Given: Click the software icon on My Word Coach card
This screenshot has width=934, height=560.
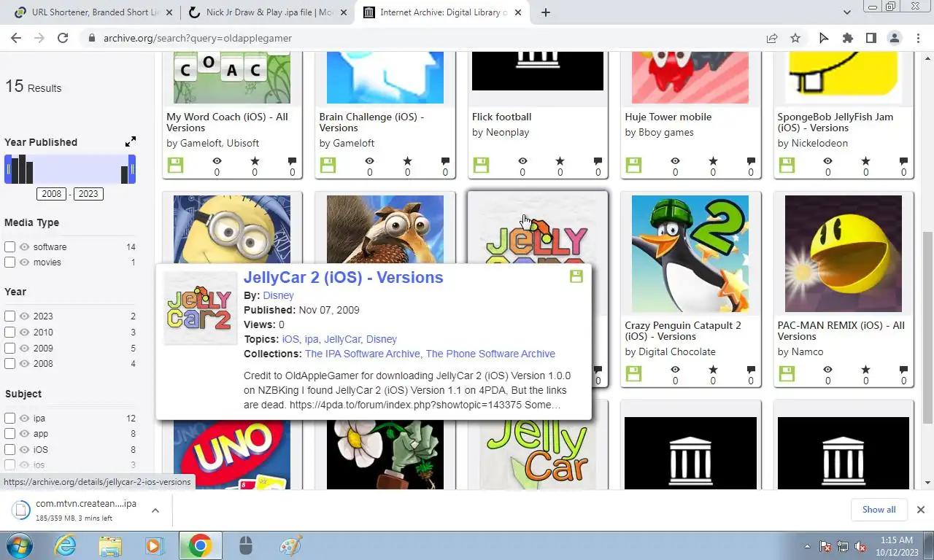Looking at the screenshot, I should [x=175, y=166].
